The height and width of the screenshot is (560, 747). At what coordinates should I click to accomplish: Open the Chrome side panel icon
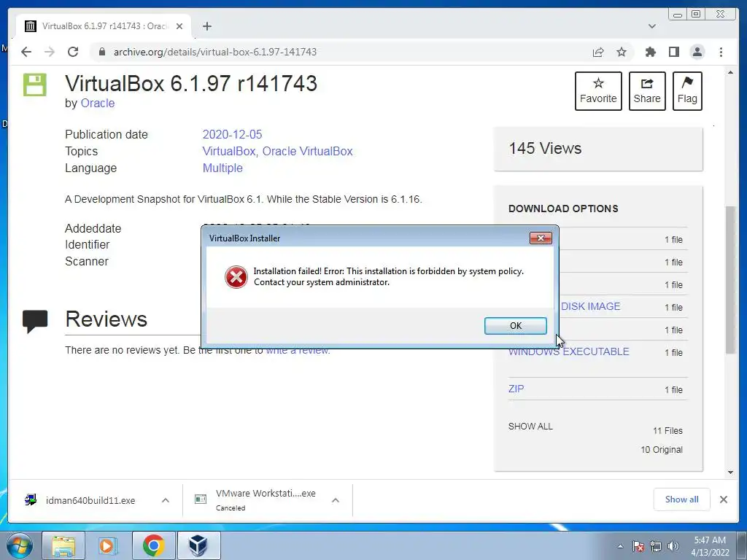coord(673,52)
